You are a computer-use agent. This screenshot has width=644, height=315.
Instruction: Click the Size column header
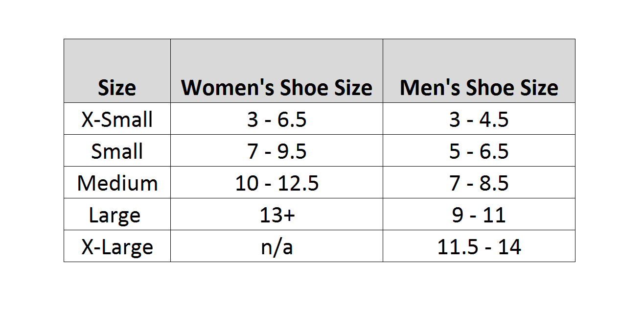(x=117, y=88)
